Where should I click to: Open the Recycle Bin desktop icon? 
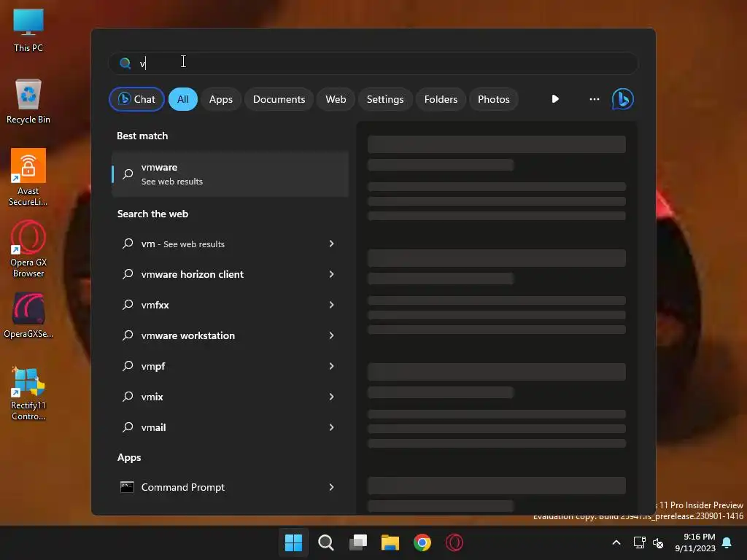coord(28,101)
